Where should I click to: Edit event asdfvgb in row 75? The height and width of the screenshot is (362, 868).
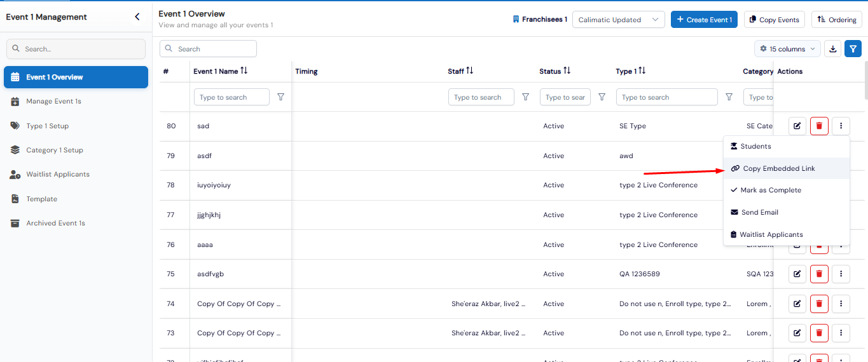point(797,274)
